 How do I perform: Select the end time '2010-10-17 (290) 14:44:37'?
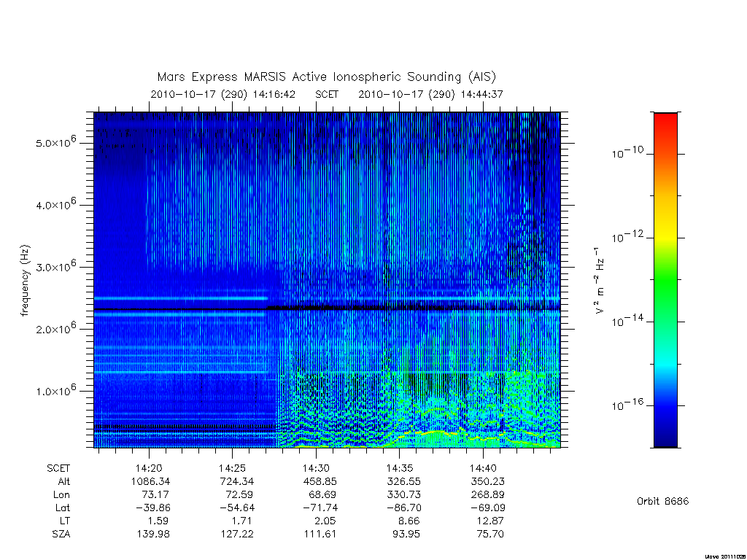pyautogui.click(x=430, y=94)
